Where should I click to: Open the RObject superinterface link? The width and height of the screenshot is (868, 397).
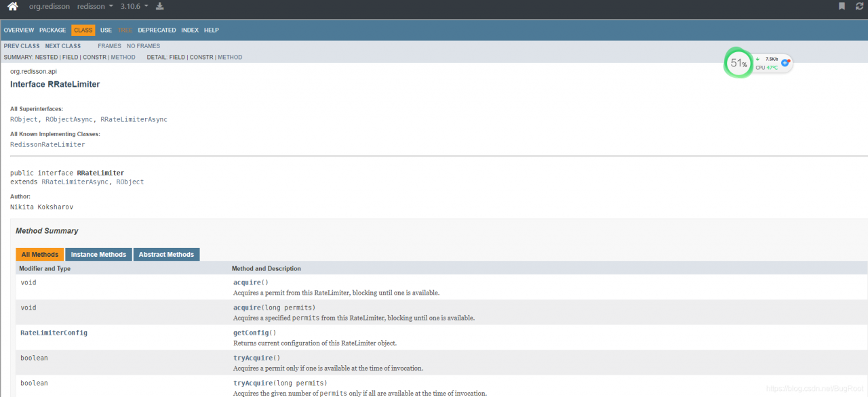pos(24,119)
